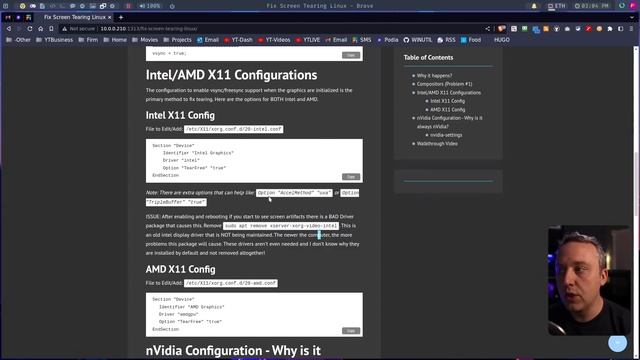Viewport: 640px width, 360px height.
Task: Open the Food bookmark
Action: click(471, 40)
